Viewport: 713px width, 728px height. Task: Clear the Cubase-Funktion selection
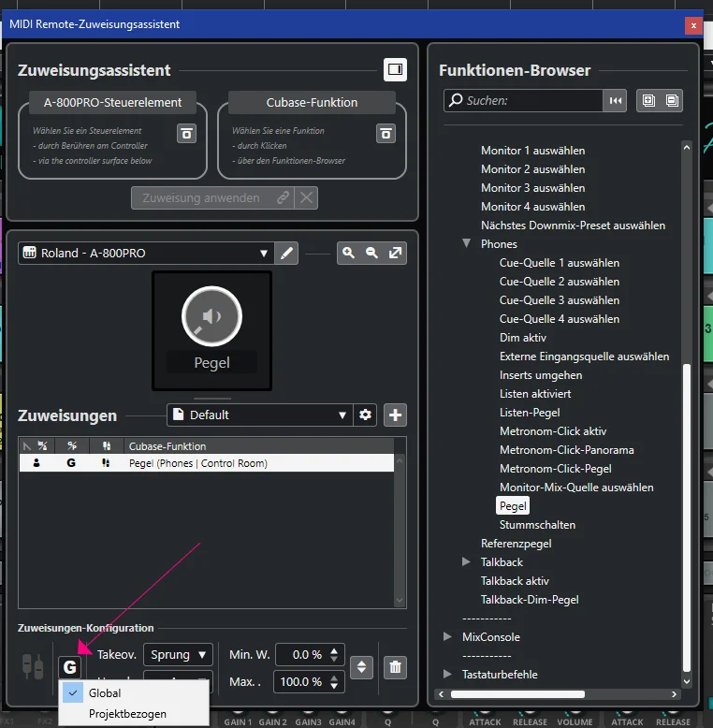386,134
